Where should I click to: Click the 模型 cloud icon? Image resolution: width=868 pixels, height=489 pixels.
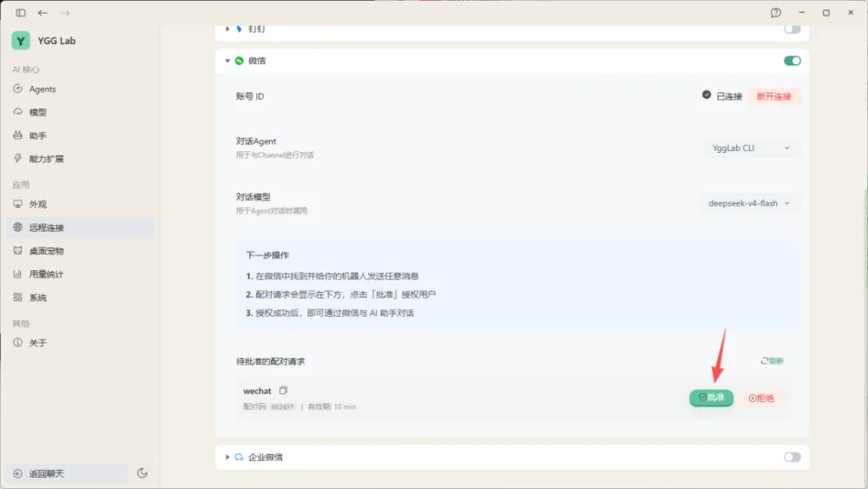[x=17, y=112]
